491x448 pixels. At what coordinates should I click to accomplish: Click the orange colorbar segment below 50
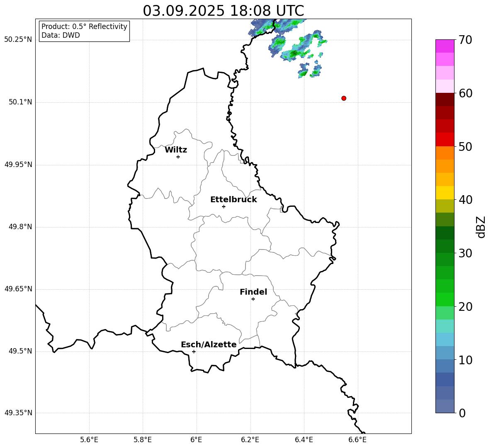[x=445, y=153]
